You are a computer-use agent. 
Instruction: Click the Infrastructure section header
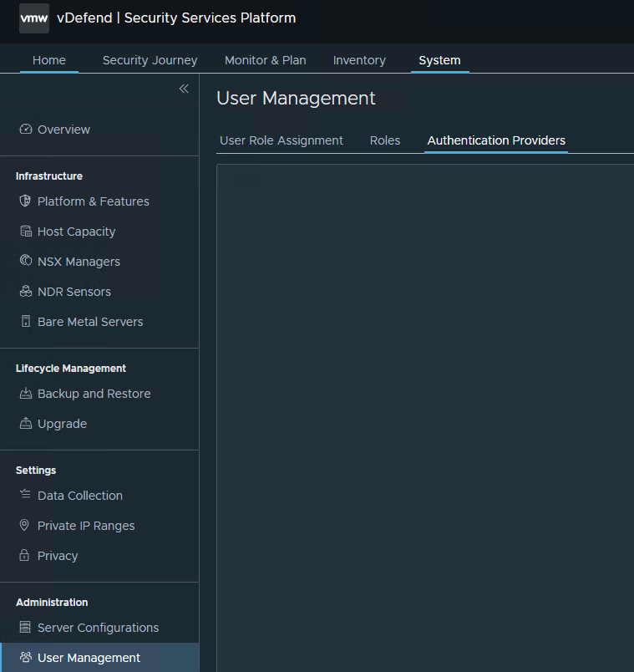click(x=49, y=176)
